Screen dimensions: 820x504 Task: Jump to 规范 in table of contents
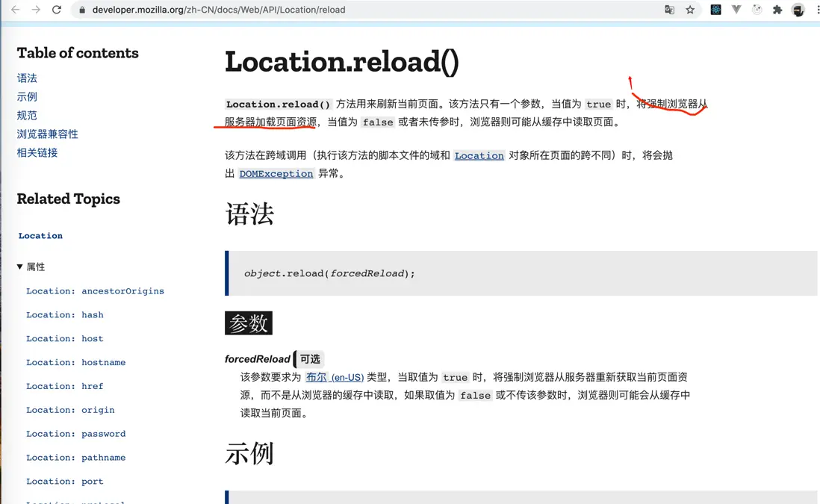click(27, 116)
